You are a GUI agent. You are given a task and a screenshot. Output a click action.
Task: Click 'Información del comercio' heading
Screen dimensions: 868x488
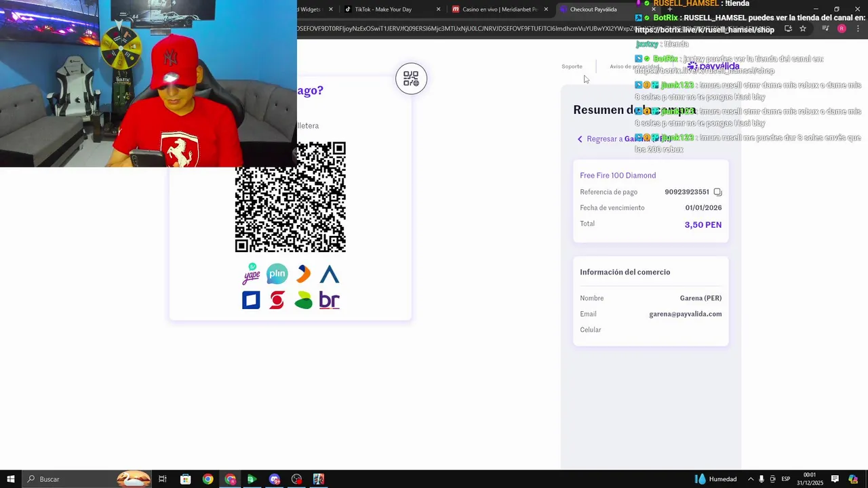[x=625, y=272]
